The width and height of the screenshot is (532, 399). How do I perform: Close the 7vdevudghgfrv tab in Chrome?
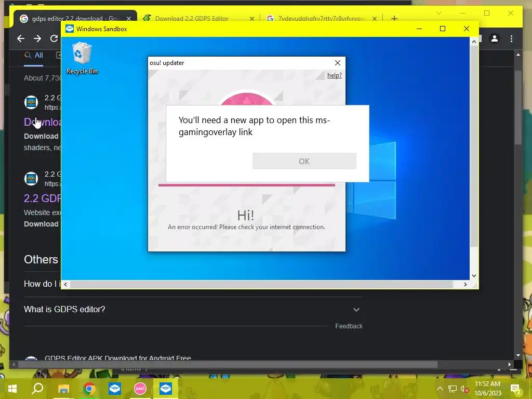(x=374, y=19)
